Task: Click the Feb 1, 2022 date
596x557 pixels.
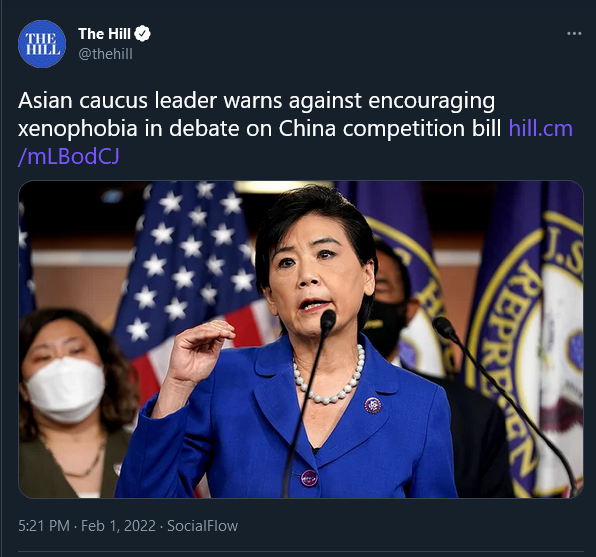Action: coord(118,526)
